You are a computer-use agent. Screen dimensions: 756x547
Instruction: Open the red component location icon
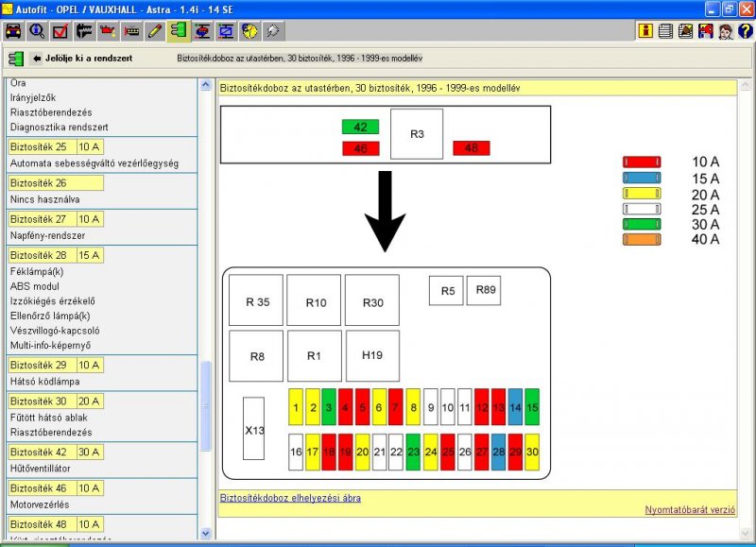[x=202, y=31]
